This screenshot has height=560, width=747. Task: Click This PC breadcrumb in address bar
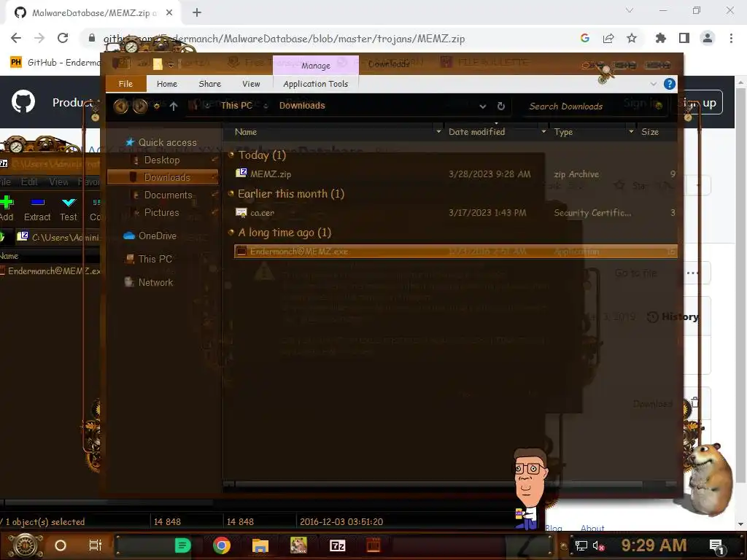pos(236,106)
